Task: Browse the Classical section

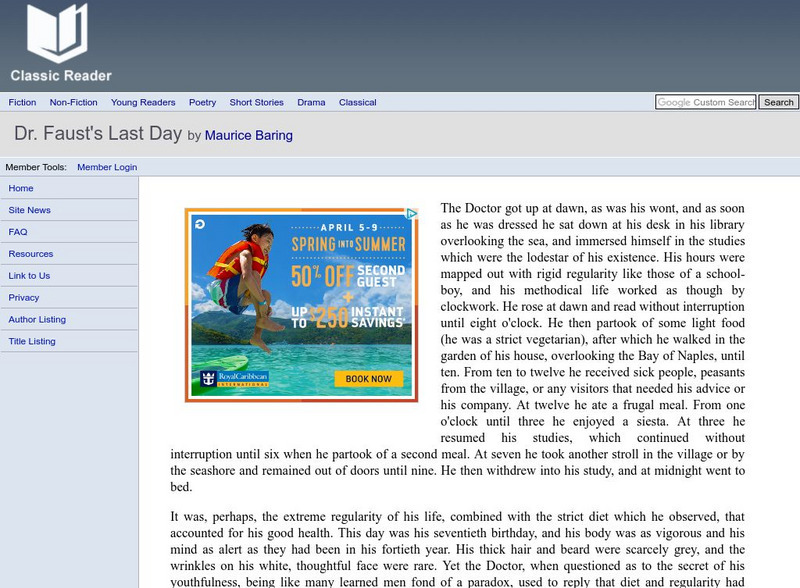Action: (358, 102)
